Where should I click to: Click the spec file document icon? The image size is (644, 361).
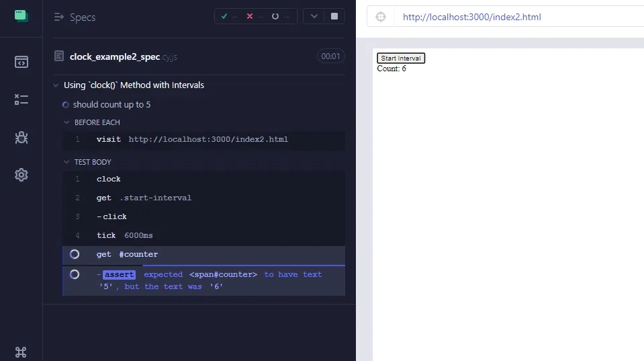59,56
